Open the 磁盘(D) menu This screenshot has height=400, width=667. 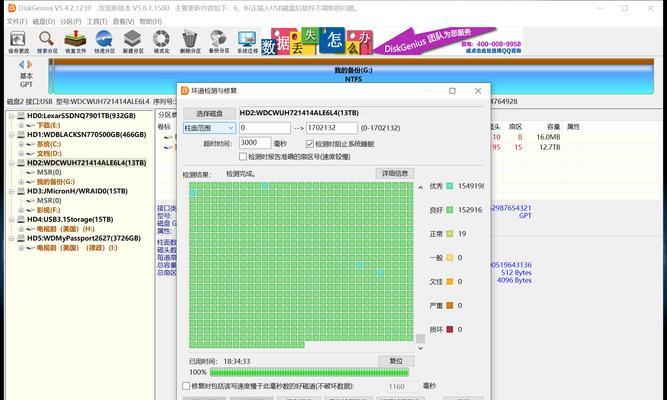click(x=43, y=21)
